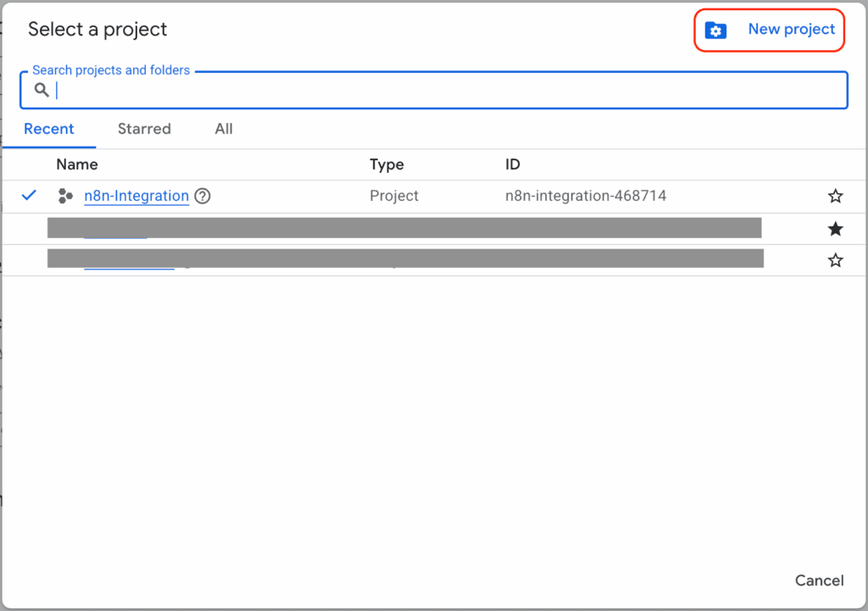
Task: Click the n8n-integration-468714 project ID
Action: (x=586, y=196)
